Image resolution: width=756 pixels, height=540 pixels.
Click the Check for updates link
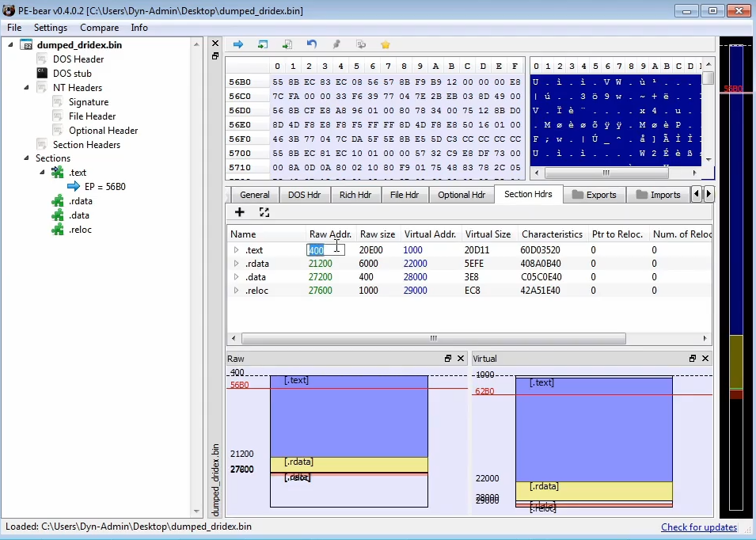click(x=699, y=527)
